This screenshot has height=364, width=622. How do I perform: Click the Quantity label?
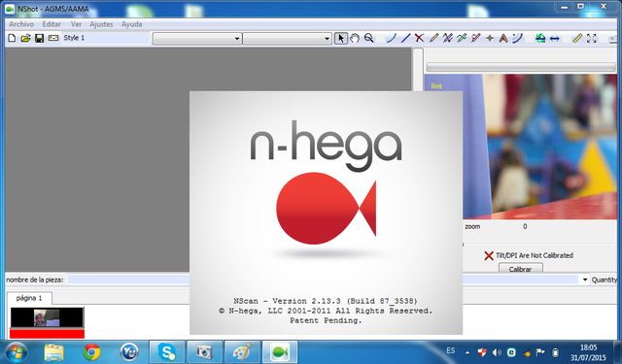605,280
